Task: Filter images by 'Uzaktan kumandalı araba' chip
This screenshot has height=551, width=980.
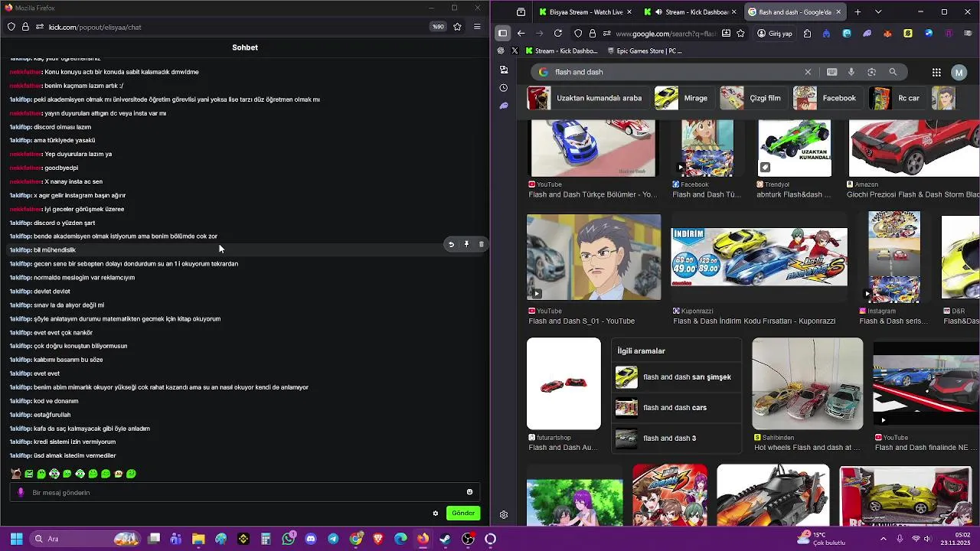Action: pyautogui.click(x=587, y=98)
